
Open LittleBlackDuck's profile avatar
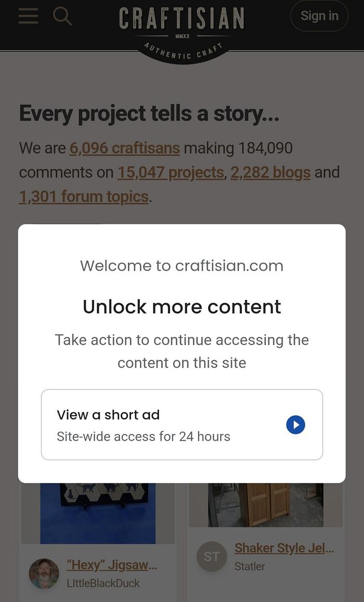(44, 573)
